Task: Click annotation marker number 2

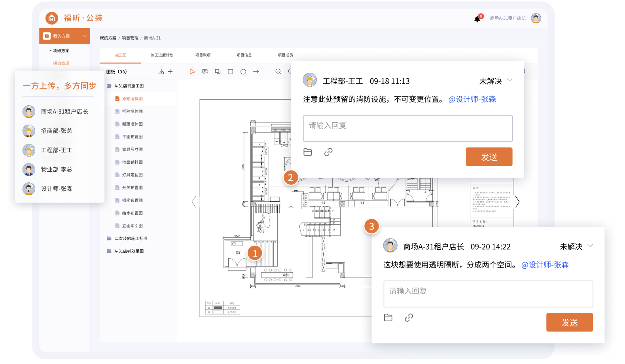Action: [290, 178]
